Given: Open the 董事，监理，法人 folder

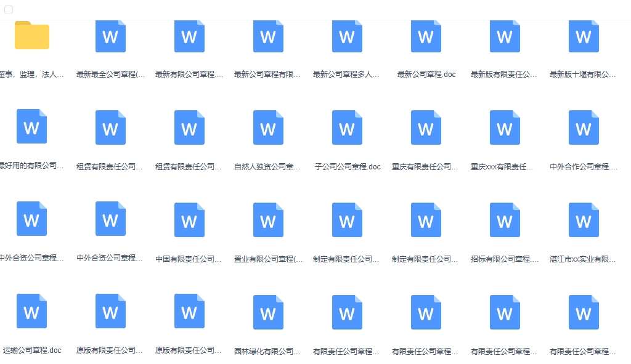Looking at the screenshot, I should click(32, 36).
